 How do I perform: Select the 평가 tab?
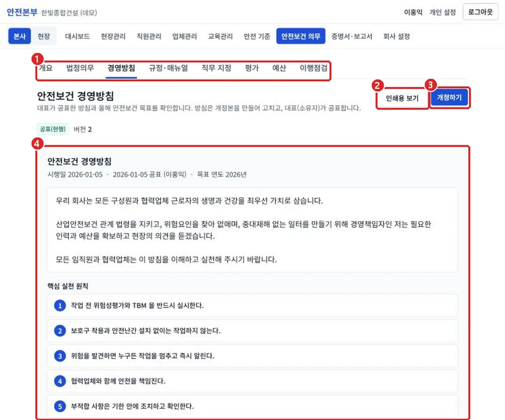pos(252,68)
